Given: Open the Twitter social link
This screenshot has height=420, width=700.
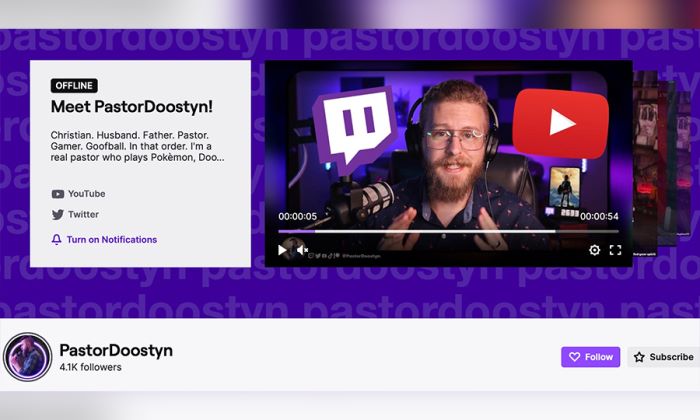Looking at the screenshot, I should click(x=75, y=215).
